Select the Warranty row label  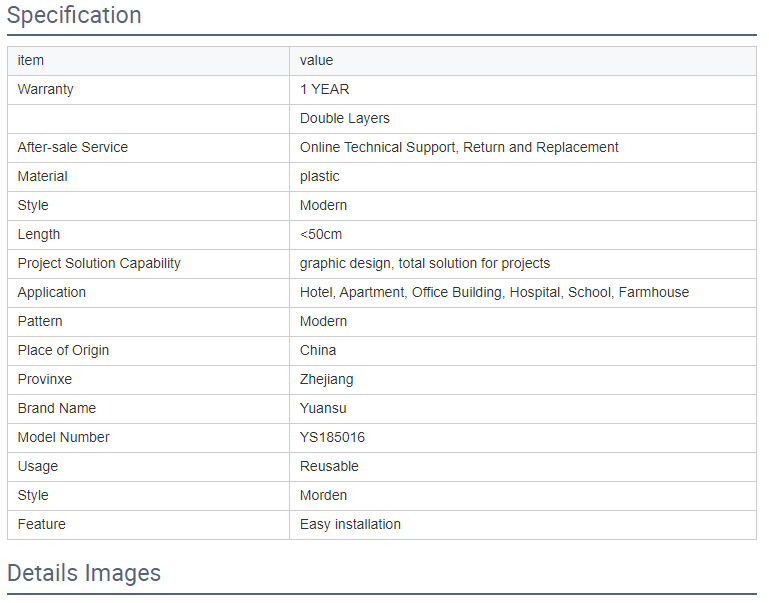46,90
